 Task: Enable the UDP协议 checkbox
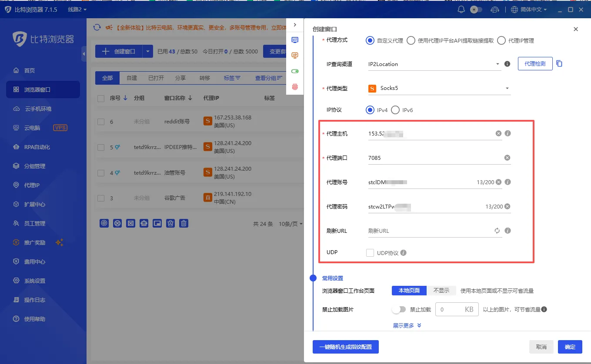[x=370, y=252]
